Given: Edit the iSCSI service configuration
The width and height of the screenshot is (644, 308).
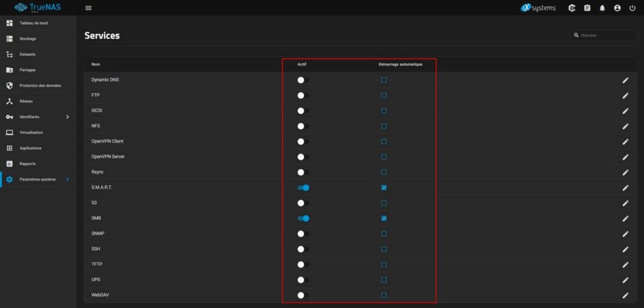Looking at the screenshot, I should [625, 111].
